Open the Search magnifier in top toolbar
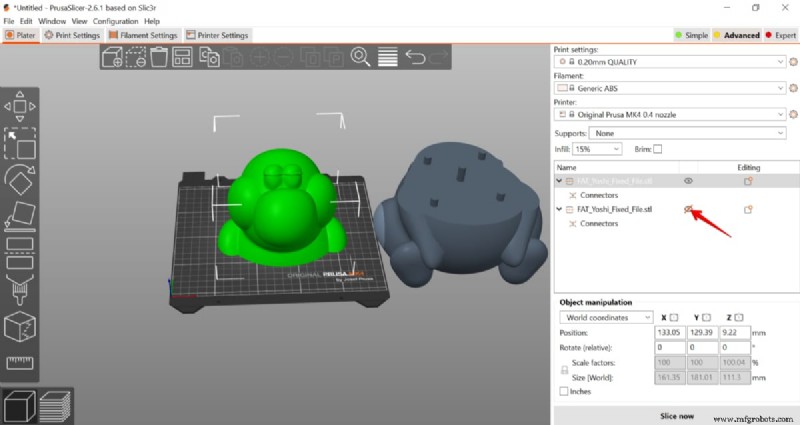 [x=360, y=57]
